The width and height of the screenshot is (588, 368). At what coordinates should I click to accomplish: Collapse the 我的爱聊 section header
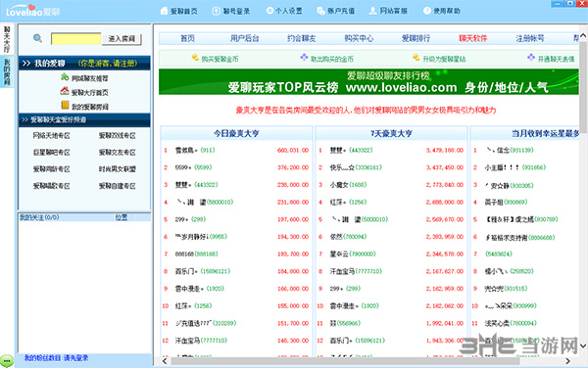(x=84, y=64)
